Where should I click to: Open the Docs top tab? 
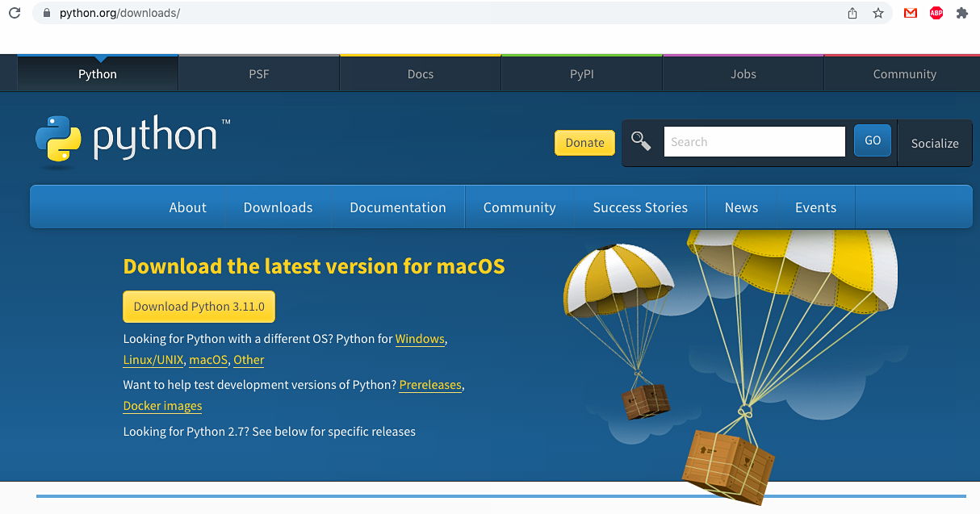(421, 73)
